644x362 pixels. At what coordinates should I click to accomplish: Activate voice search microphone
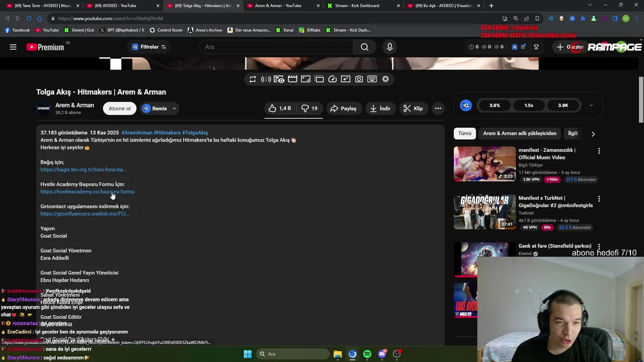coord(389,47)
